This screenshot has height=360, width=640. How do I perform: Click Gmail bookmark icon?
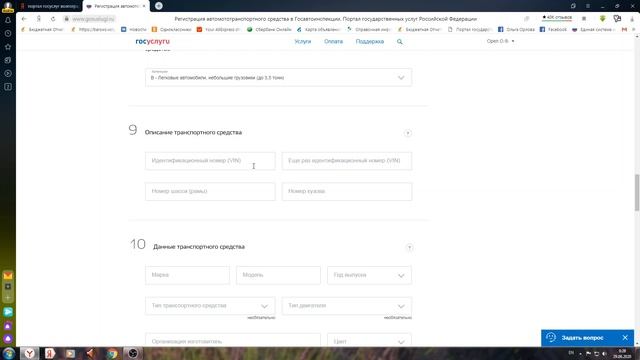click(x=624, y=29)
